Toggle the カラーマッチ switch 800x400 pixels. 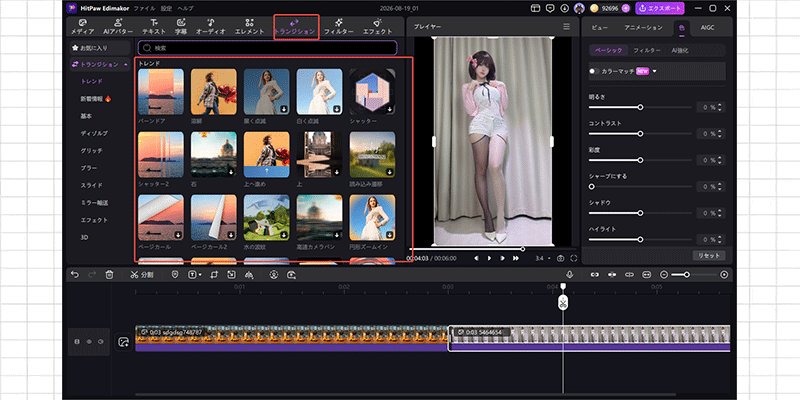point(594,71)
